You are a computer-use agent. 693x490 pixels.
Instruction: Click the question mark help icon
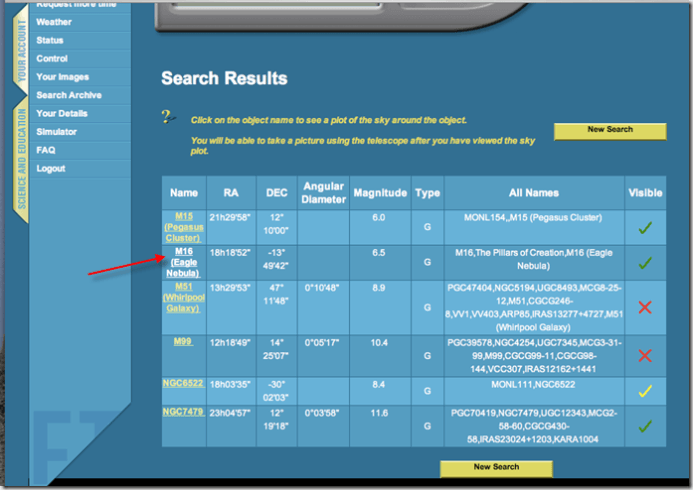click(169, 118)
